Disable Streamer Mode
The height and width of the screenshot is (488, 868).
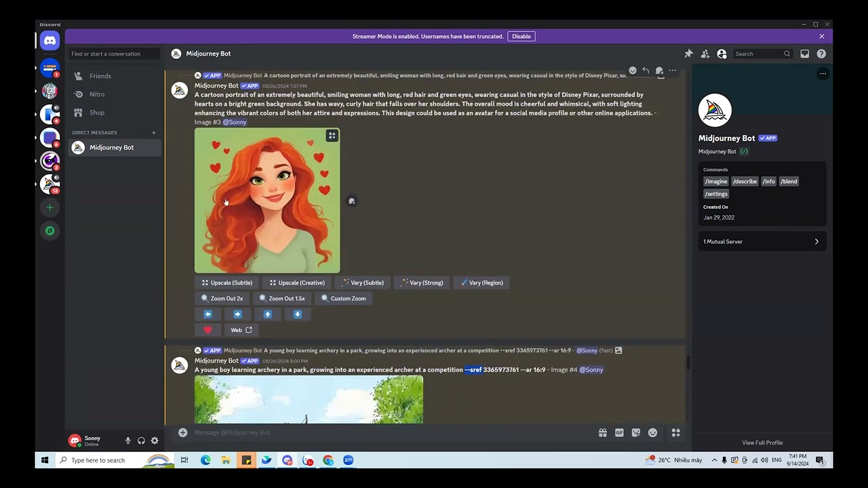pos(521,36)
